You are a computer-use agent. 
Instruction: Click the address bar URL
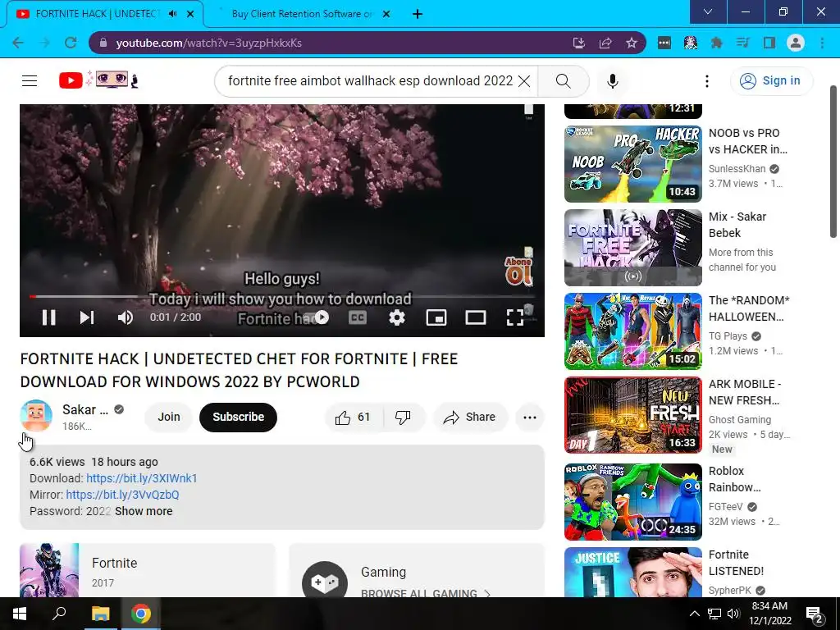209,43
